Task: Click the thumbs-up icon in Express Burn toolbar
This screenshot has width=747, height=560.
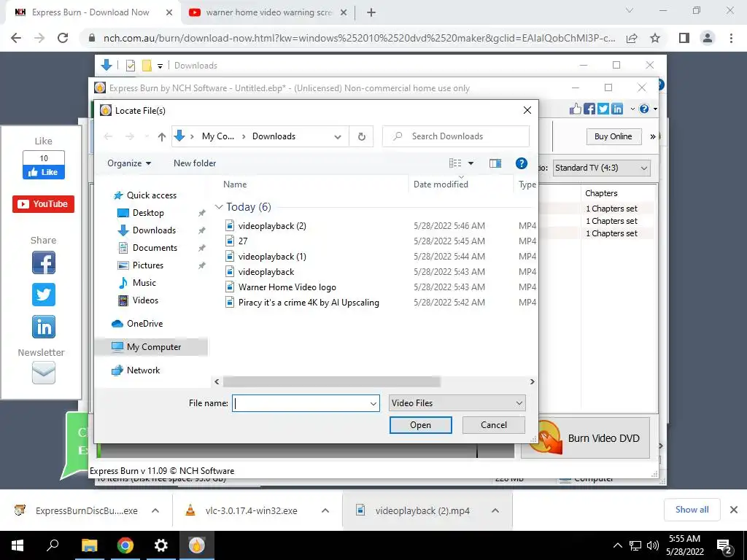Action: (576, 109)
